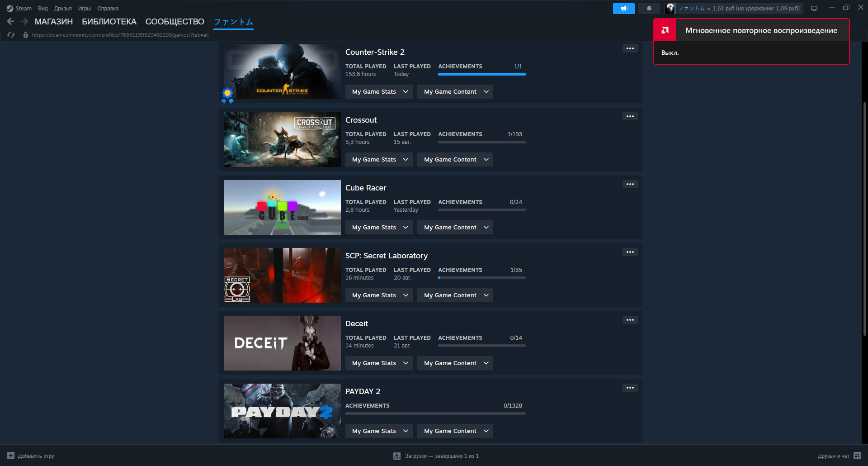Viewport: 868px width, 466px height.
Task: Click the vertical page scrollbar
Action: click(864, 219)
